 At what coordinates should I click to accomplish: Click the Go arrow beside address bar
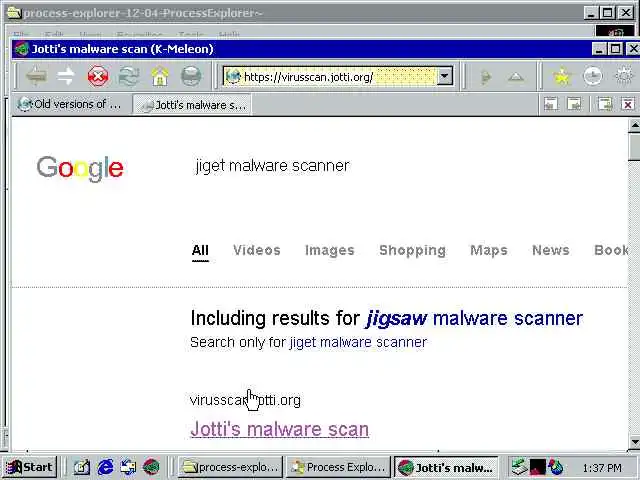(486, 76)
